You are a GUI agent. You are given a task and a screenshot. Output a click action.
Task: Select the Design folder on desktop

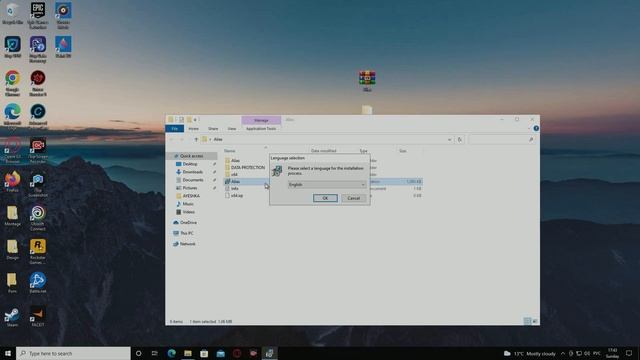[x=12, y=249]
